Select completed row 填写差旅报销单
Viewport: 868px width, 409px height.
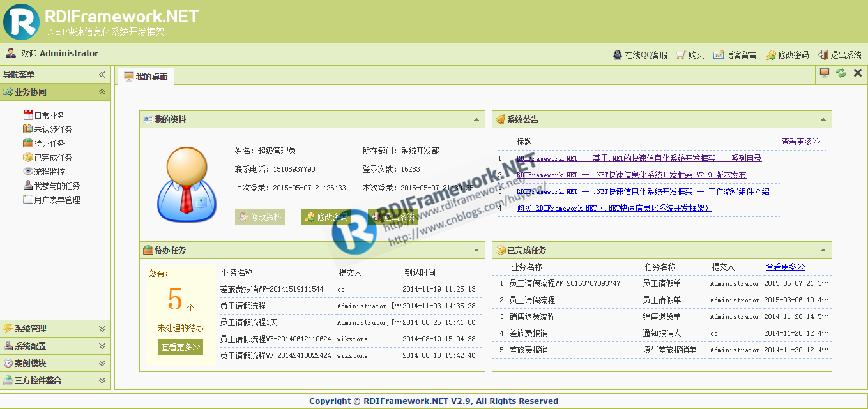click(663, 350)
